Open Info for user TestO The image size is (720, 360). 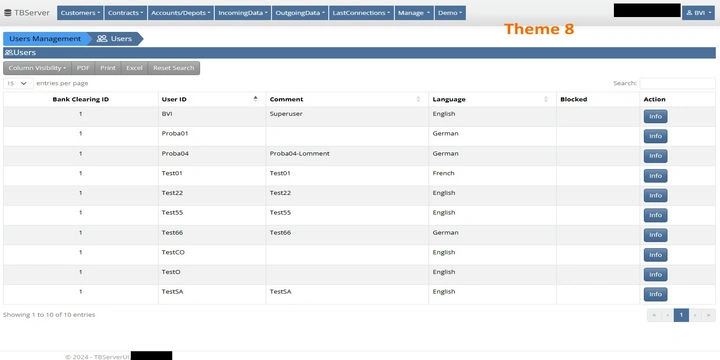coord(655,275)
